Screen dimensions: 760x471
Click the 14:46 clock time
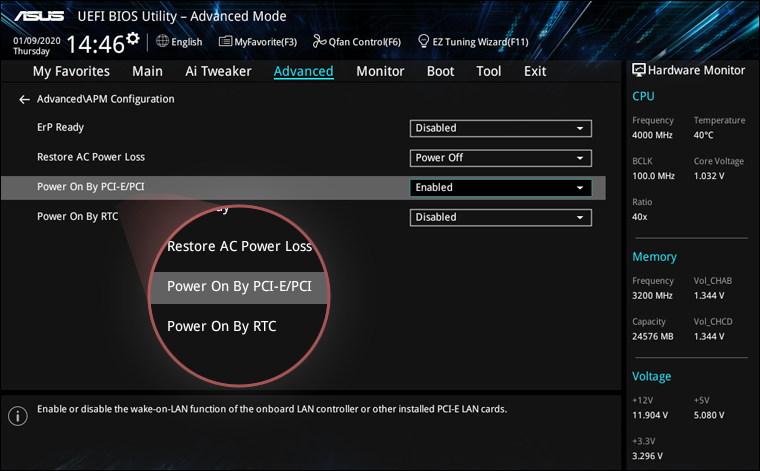click(95, 45)
